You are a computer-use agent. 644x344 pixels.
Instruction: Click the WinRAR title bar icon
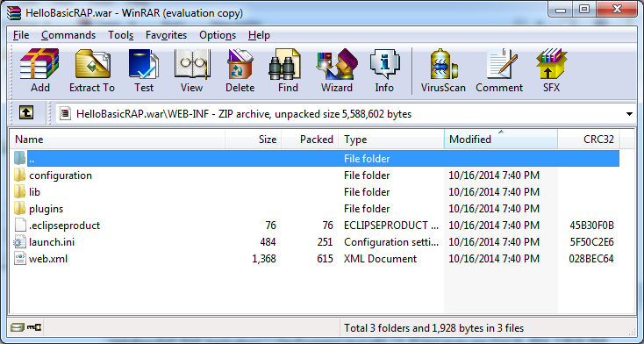click(14, 13)
